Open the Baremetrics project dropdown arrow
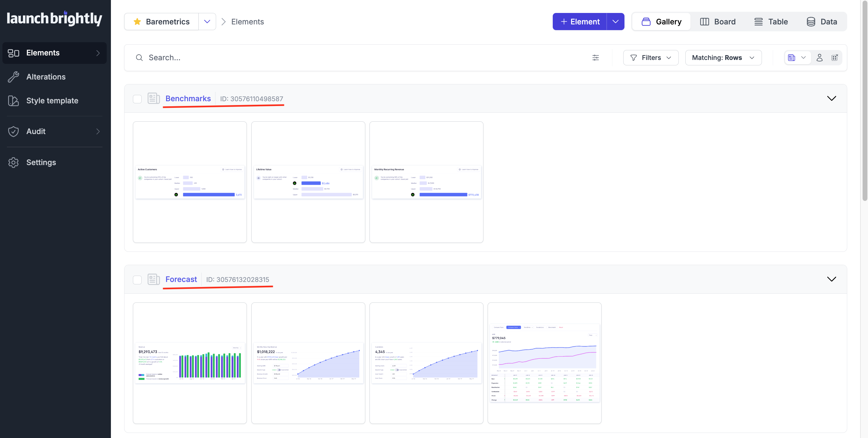This screenshot has width=868, height=438. point(207,22)
